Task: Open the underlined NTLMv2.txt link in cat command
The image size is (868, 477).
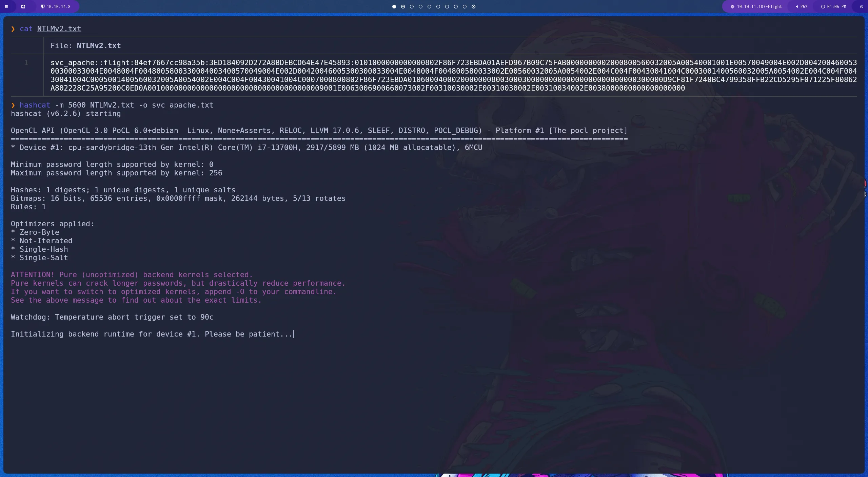Action: (59, 29)
